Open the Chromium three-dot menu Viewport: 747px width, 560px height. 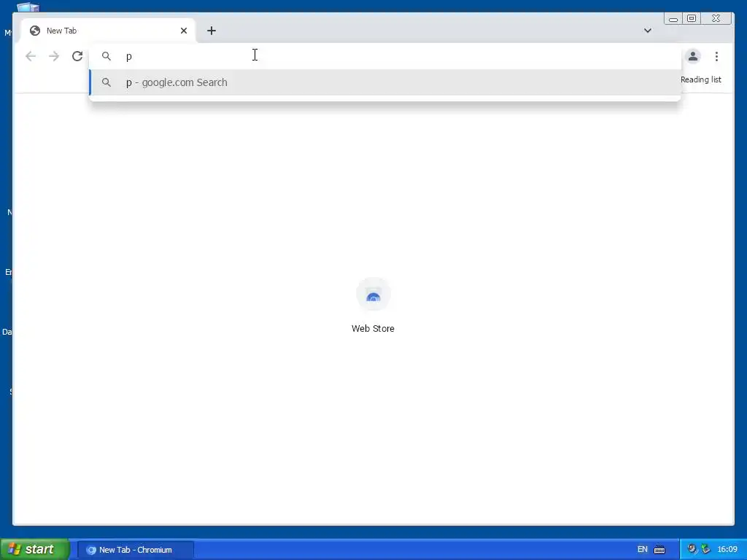coord(716,56)
